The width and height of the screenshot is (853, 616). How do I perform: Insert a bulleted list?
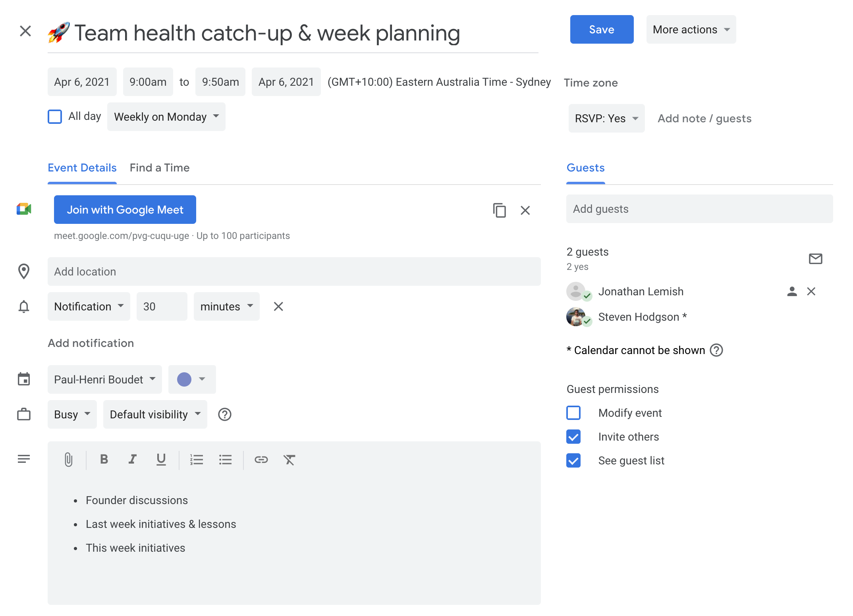coord(225,460)
